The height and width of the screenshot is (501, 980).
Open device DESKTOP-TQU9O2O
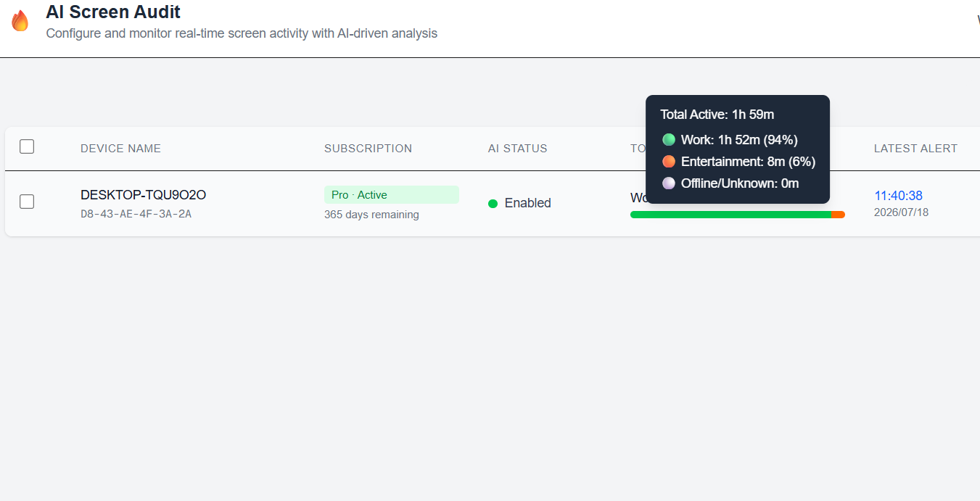[144, 195]
